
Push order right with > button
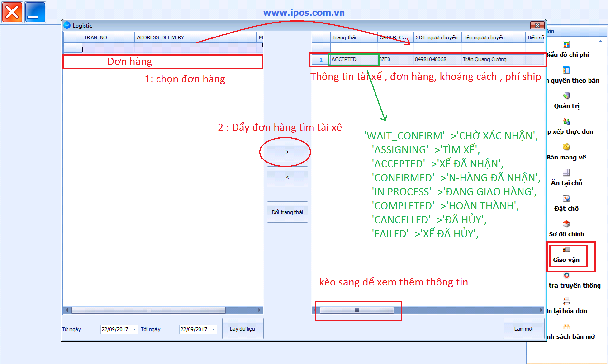pyautogui.click(x=287, y=152)
